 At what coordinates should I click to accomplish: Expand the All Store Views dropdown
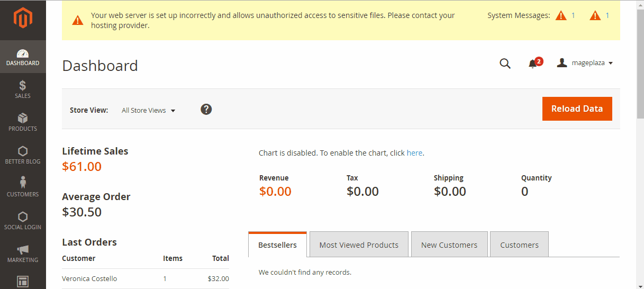pyautogui.click(x=149, y=111)
